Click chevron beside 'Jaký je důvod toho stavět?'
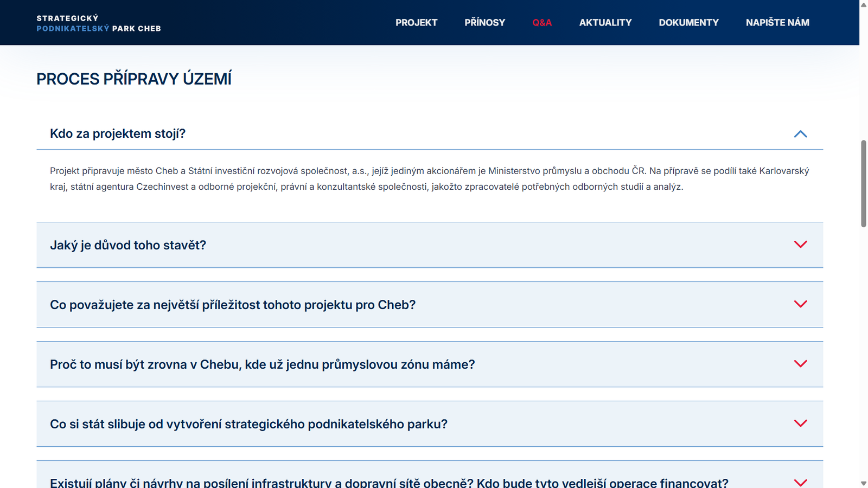The height and width of the screenshot is (488, 868). point(800,245)
